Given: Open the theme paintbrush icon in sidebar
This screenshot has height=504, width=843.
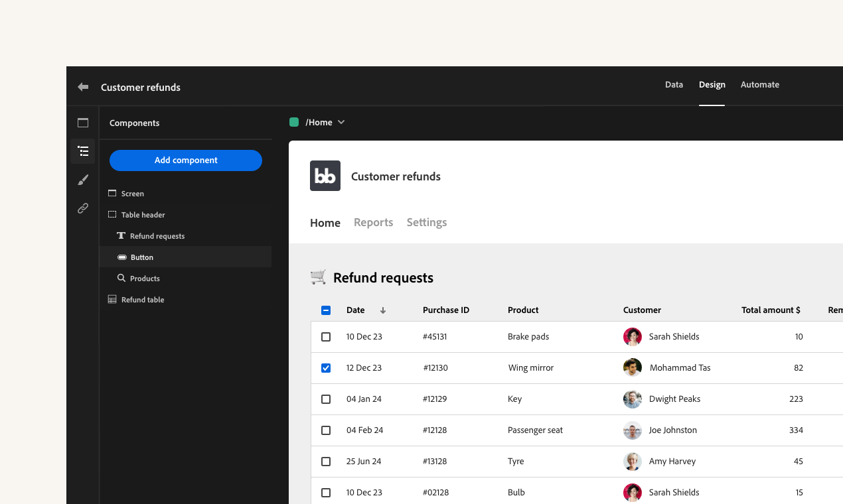Looking at the screenshot, I should 83,180.
